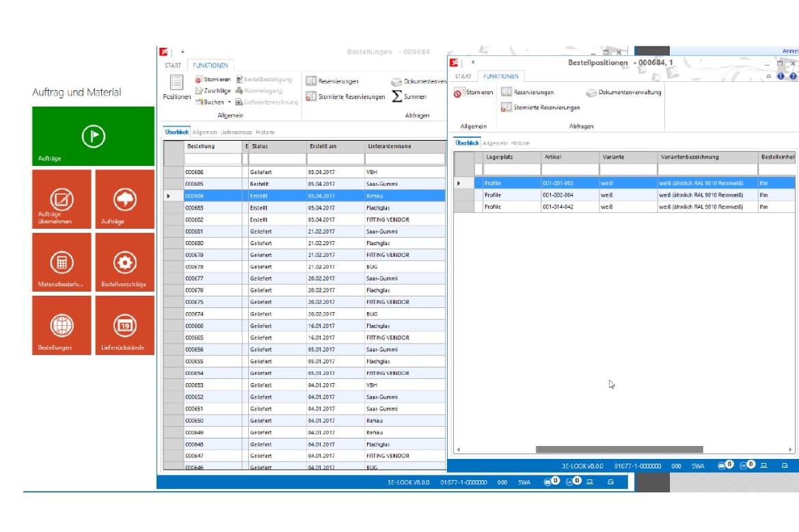Image resolution: width=799 pixels, height=532 pixels.
Task: Open quick access dropdown in Bestellungen title bar
Action: [x=182, y=51]
